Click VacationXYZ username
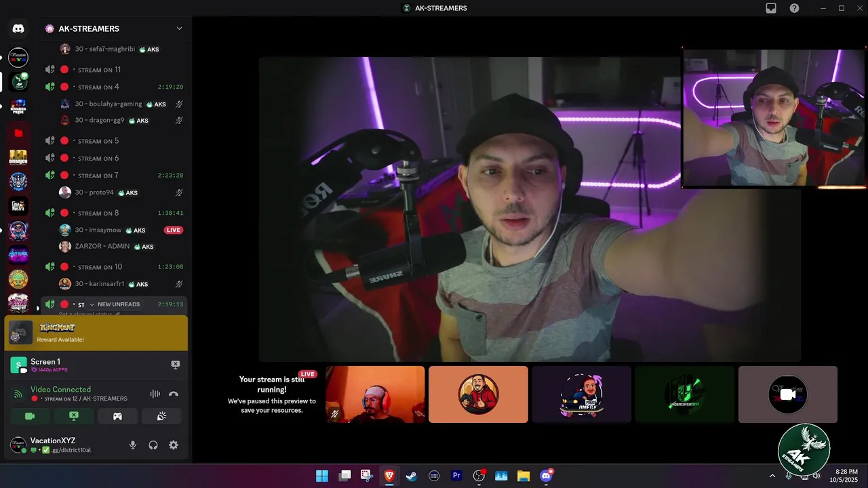 pyautogui.click(x=53, y=441)
